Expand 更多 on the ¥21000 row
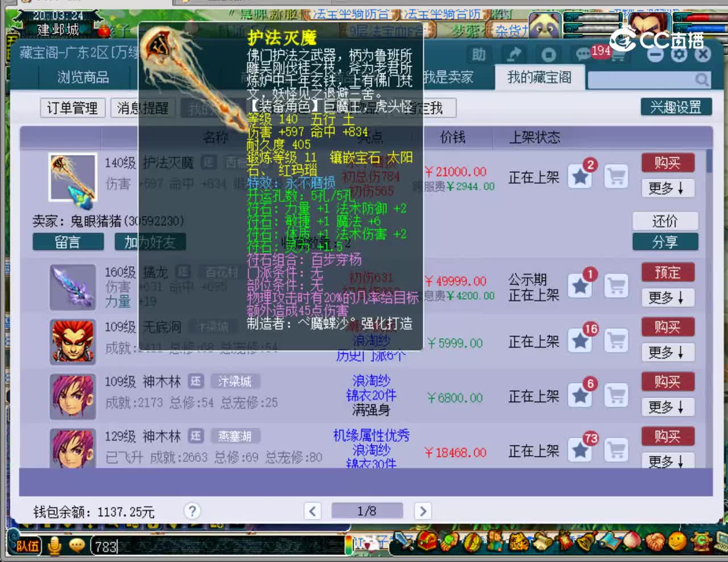728x562 pixels. [x=668, y=188]
